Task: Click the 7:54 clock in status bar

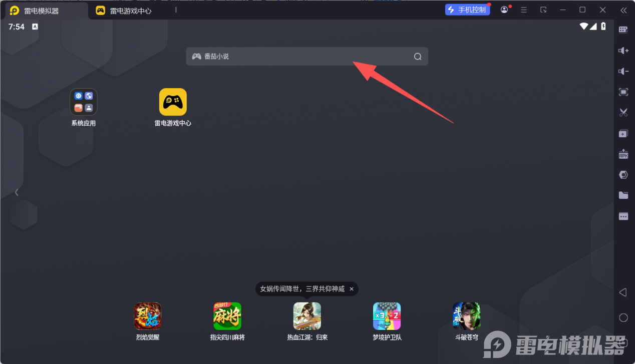Action: 17,27
